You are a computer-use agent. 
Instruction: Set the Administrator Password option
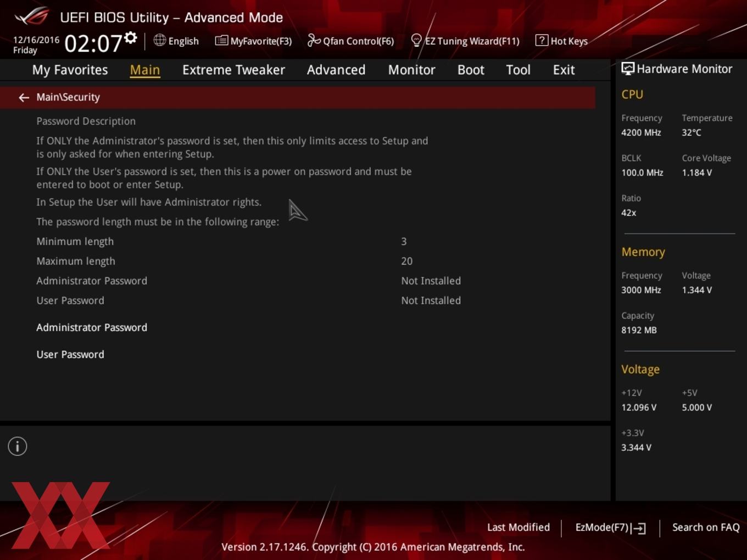(92, 327)
